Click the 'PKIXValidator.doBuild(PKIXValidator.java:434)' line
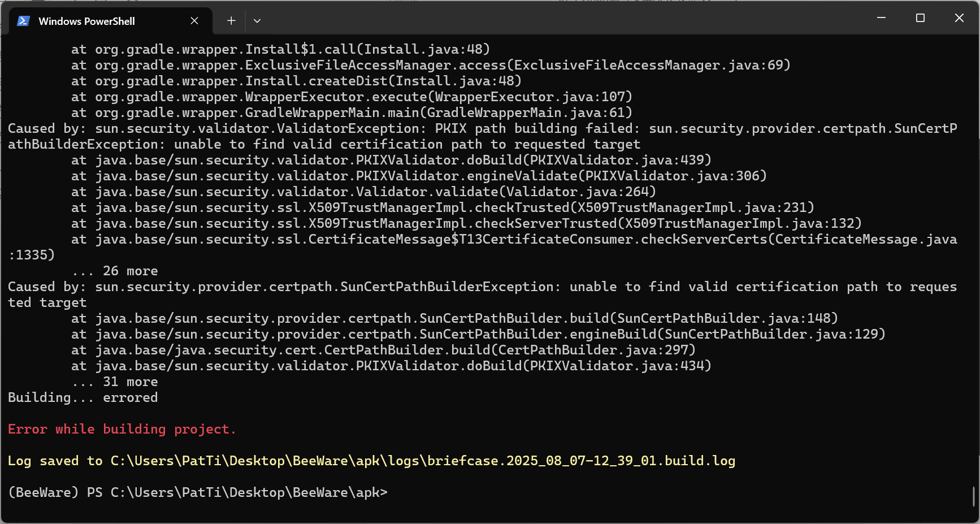 click(x=391, y=366)
